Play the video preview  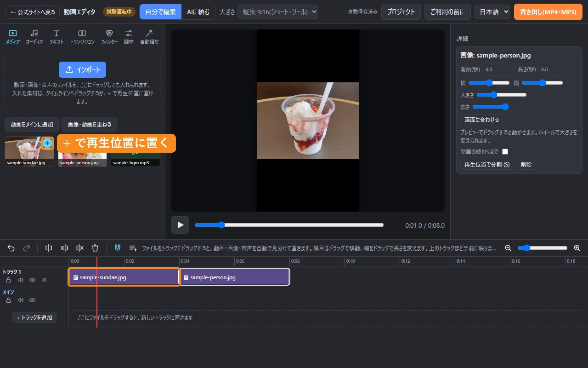[180, 225]
